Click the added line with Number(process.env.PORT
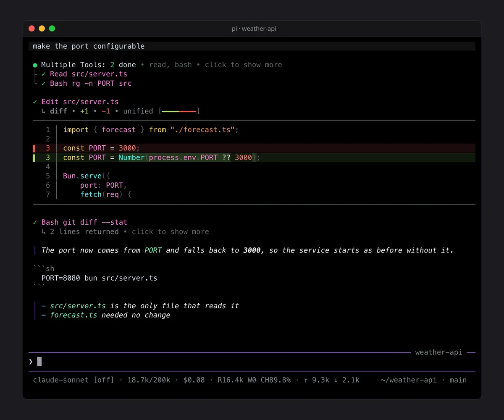Viewport: 504px width, 420px height. (162, 157)
